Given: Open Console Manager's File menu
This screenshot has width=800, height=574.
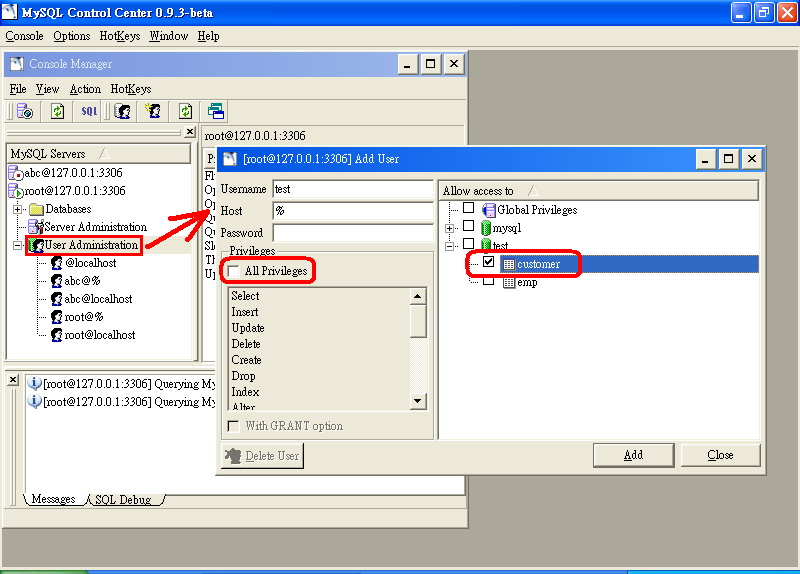Looking at the screenshot, I should pos(18,89).
